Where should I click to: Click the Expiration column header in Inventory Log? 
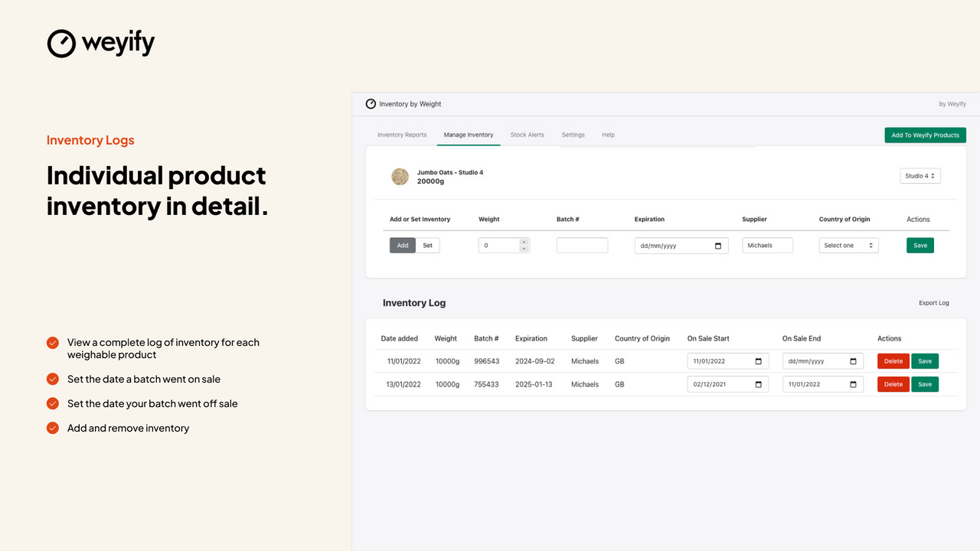[x=531, y=338]
